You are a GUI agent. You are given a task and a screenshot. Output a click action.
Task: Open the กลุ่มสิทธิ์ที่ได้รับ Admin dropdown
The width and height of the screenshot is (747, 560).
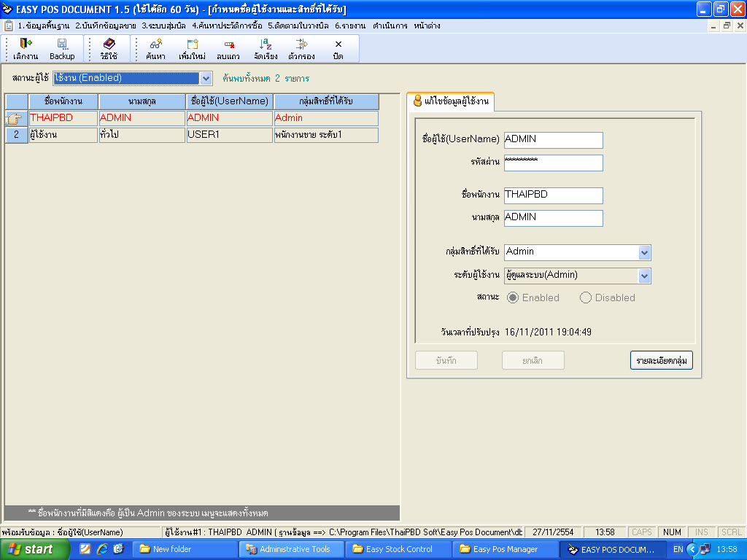coord(644,252)
